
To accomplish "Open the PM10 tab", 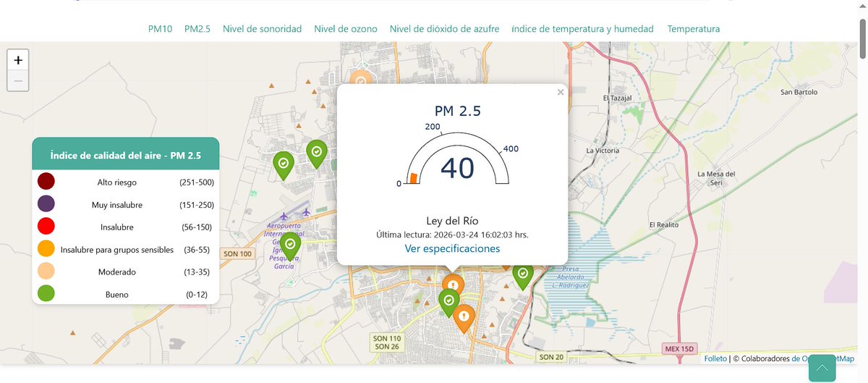I will pos(160,29).
